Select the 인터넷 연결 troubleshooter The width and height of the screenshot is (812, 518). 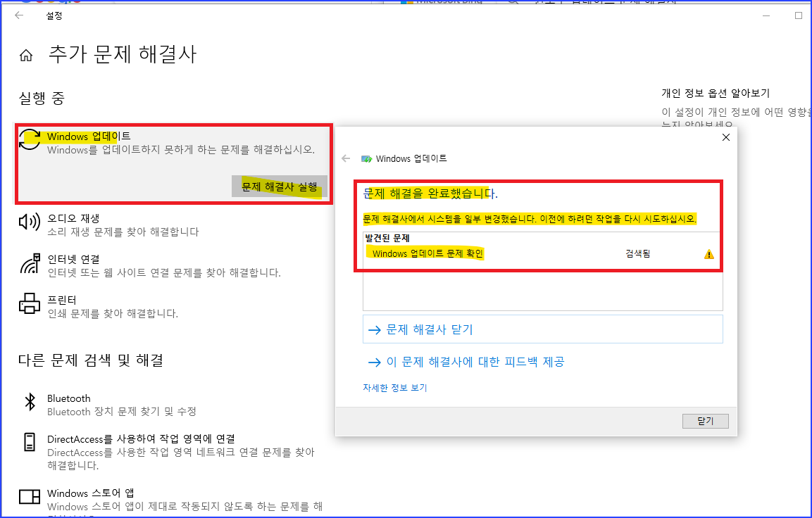tap(173, 265)
